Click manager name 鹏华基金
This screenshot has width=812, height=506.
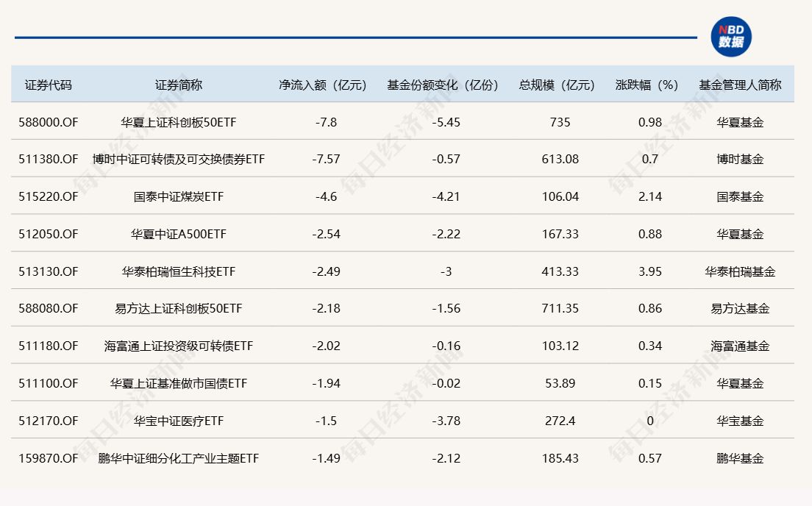pos(740,458)
